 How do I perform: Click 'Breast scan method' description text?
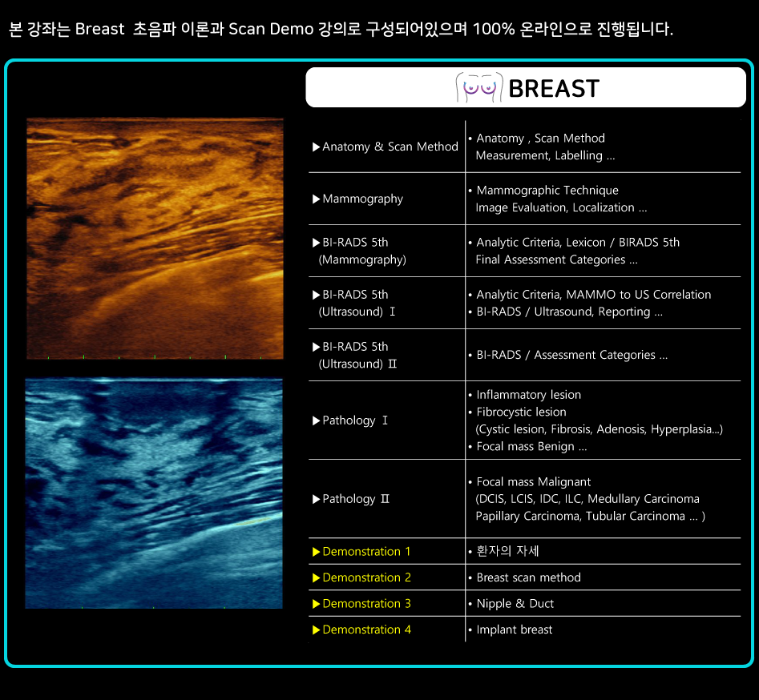click(529, 578)
